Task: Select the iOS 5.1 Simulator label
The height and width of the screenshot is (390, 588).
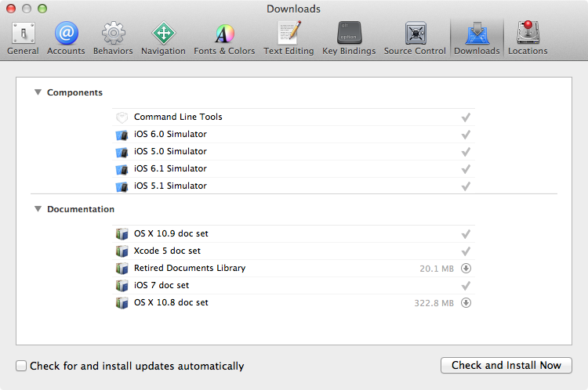Action: [170, 186]
